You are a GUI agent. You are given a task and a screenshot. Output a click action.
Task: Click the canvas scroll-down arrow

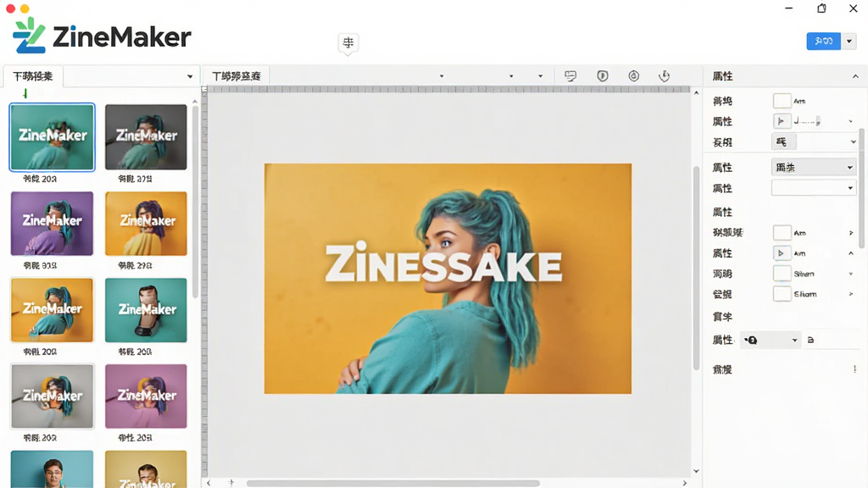click(x=696, y=471)
